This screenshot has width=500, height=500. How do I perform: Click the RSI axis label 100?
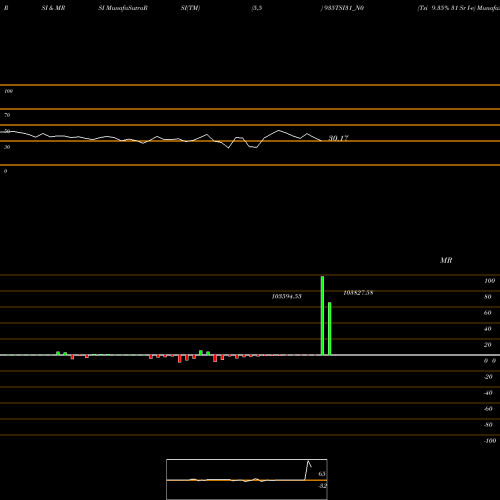tap(8, 91)
